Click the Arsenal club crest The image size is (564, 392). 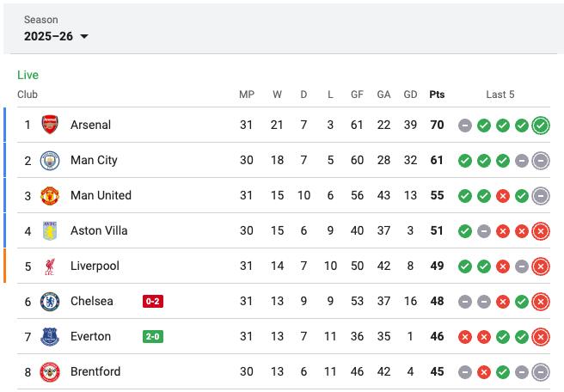tap(50, 125)
